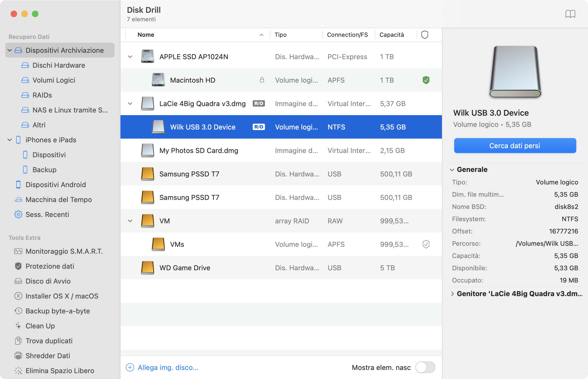The image size is (588, 379).
Task: Click PCI-Express cell of APPLE SSD
Action: 347,57
